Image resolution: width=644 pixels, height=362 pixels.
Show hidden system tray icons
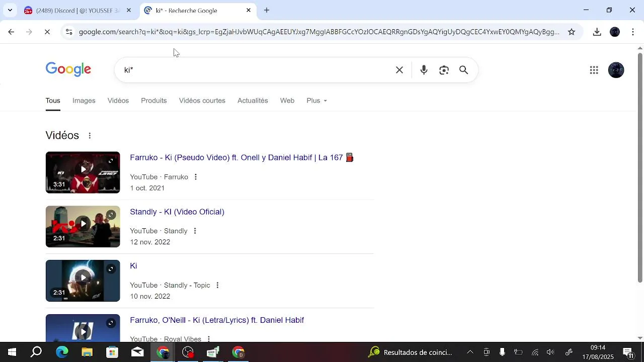coord(470,352)
